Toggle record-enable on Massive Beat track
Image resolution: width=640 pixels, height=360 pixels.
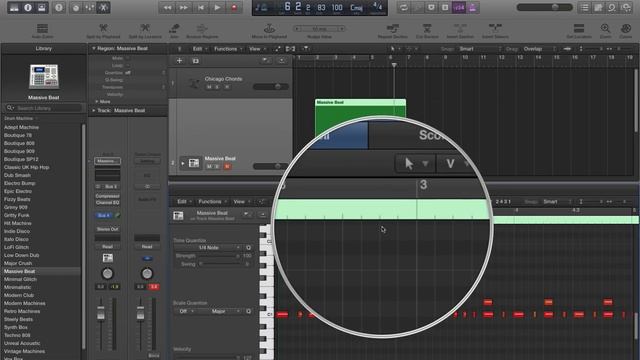[x=227, y=167]
